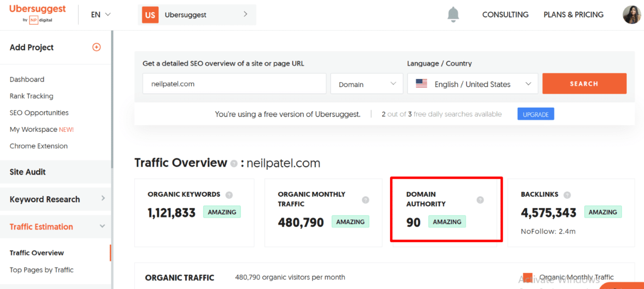Click help icon beside Traffic Overview heading

233,164
